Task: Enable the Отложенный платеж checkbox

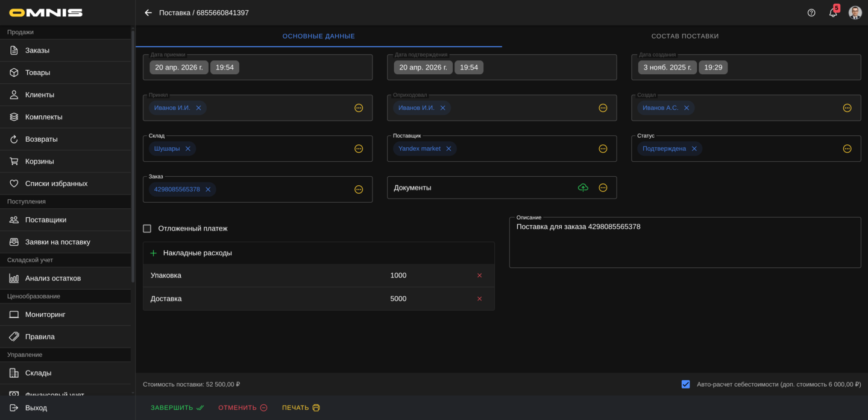Action: (x=147, y=229)
